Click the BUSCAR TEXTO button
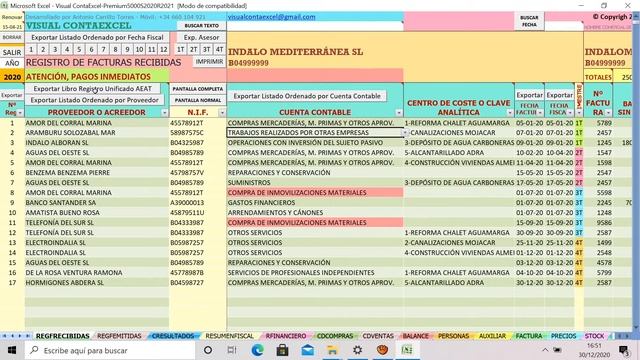This screenshot has width=640, height=360. click(x=202, y=25)
